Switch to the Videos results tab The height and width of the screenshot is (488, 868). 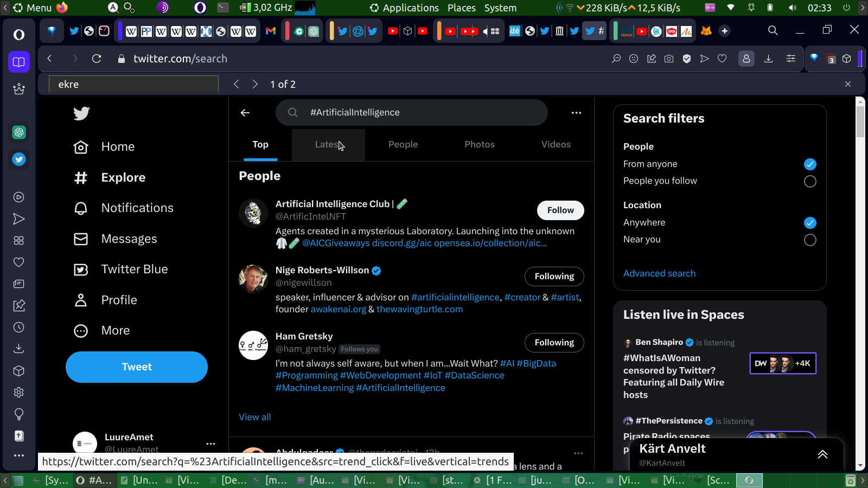pos(556,145)
